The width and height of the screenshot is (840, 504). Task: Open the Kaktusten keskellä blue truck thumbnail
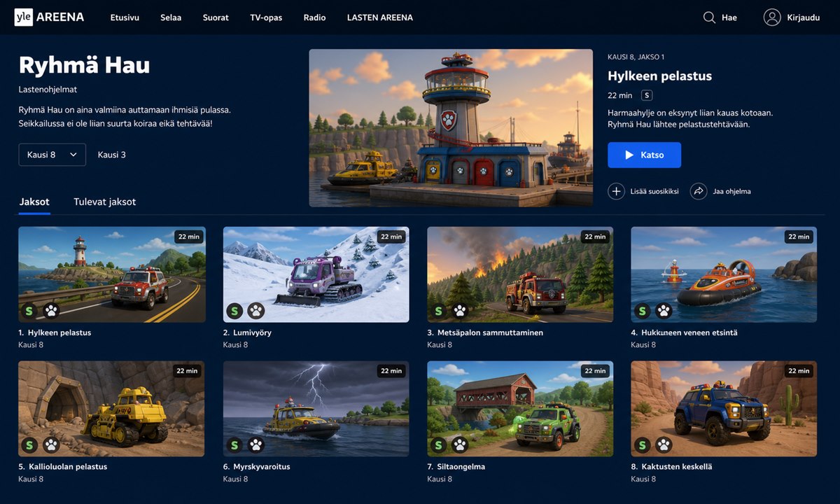724,409
